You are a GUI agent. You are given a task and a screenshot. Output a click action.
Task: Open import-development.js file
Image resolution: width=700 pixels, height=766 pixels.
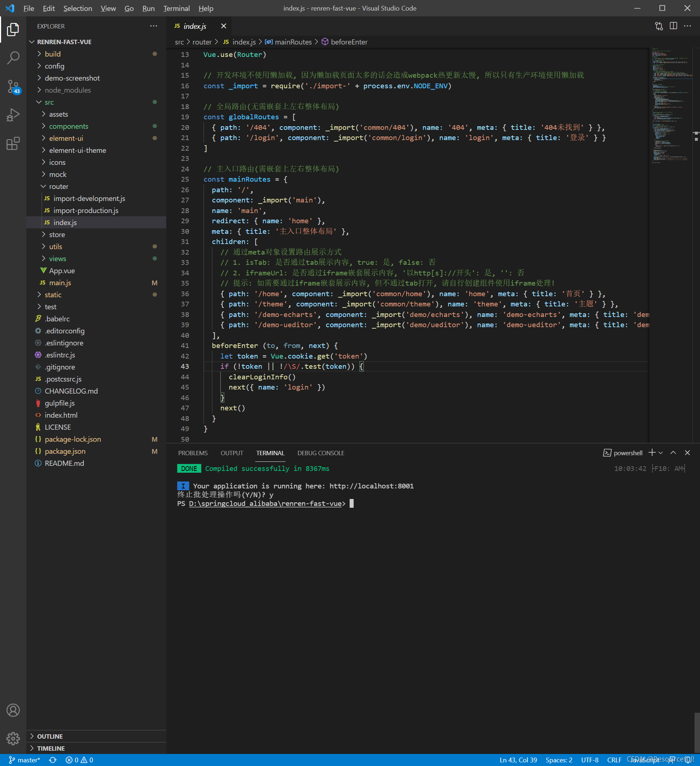tap(96, 198)
